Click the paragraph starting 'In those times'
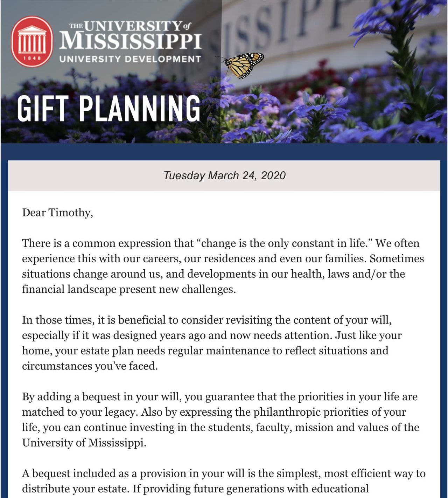The width and height of the screenshot is (448, 498). [212, 343]
